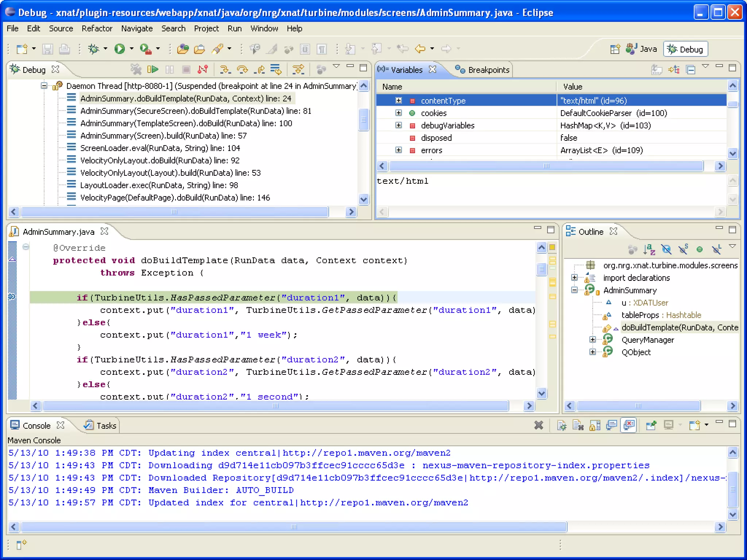Click the main toolbar Debug bug icon
Screen dimensions: 747x560
point(94,48)
